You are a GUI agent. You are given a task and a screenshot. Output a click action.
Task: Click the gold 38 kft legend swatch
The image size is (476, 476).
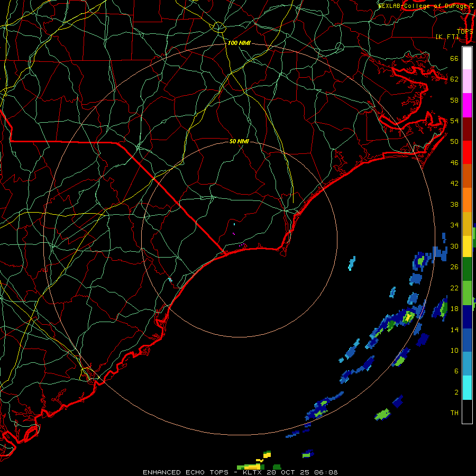point(467,223)
